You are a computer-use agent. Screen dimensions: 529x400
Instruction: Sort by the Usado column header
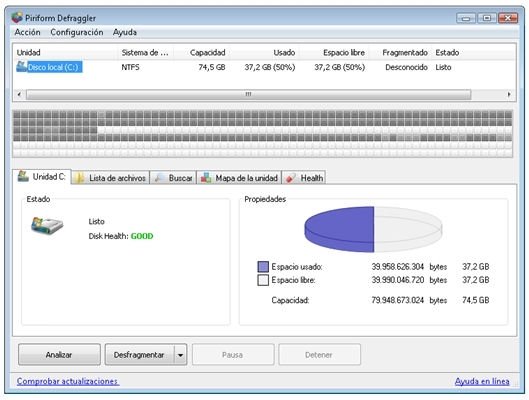(x=264, y=53)
